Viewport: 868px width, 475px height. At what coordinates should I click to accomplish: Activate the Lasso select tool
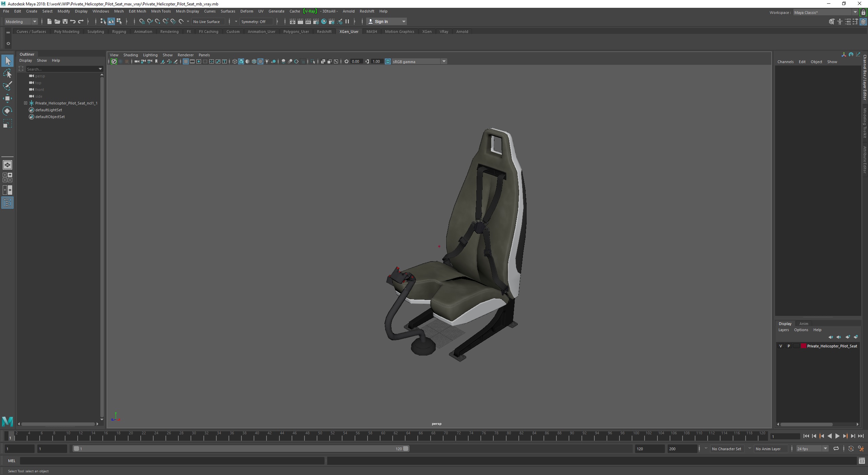click(7, 74)
